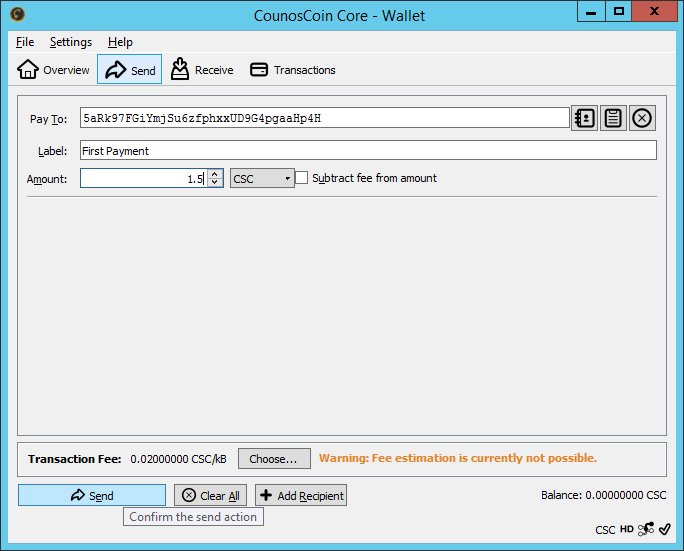Viewport: 684px width, 551px height.
Task: Click the synced checkmark icon in status bar
Action: (x=665, y=529)
